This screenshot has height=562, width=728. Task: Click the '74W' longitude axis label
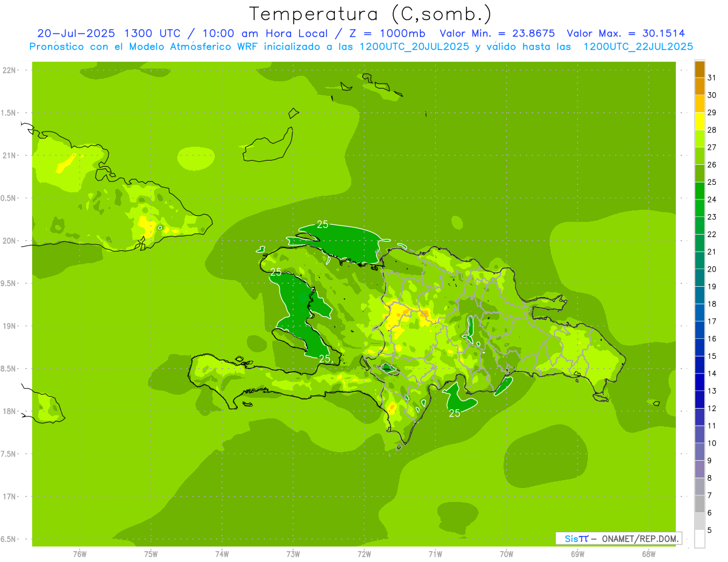[222, 554]
